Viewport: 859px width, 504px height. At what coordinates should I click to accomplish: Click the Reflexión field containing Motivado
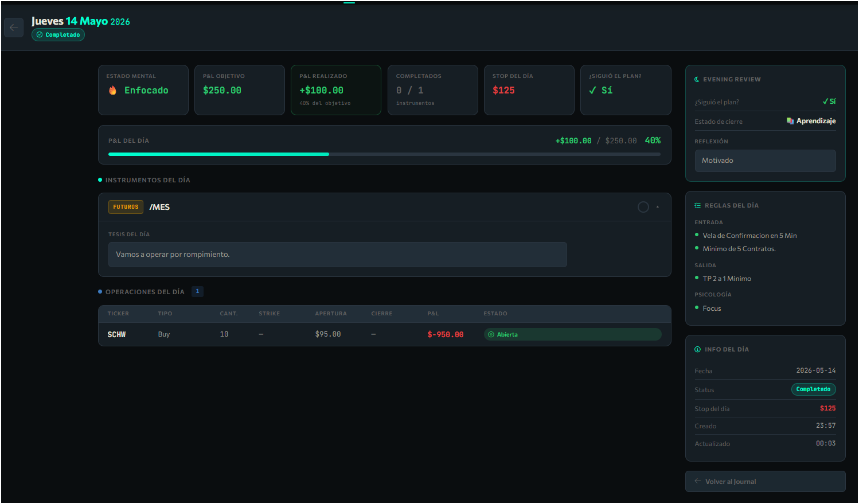pyautogui.click(x=765, y=161)
